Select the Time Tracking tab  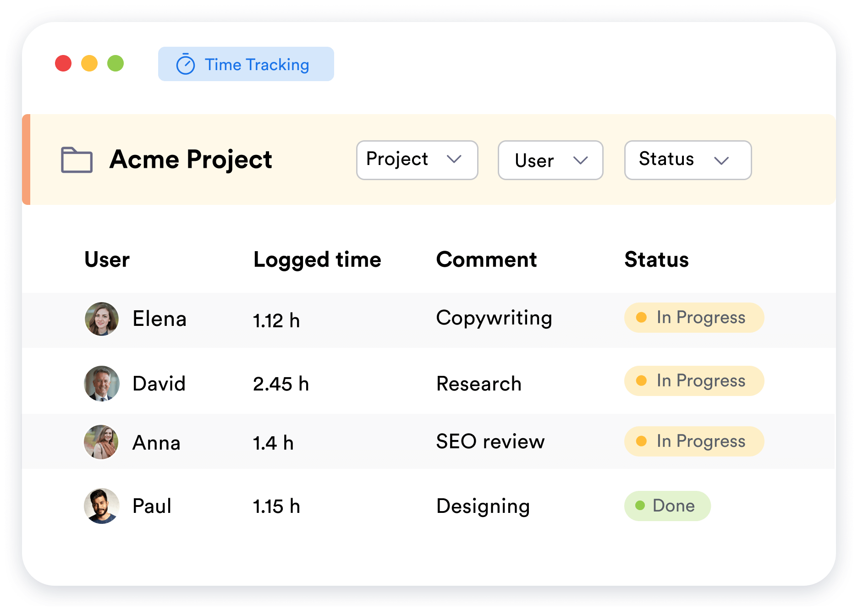[x=246, y=64]
